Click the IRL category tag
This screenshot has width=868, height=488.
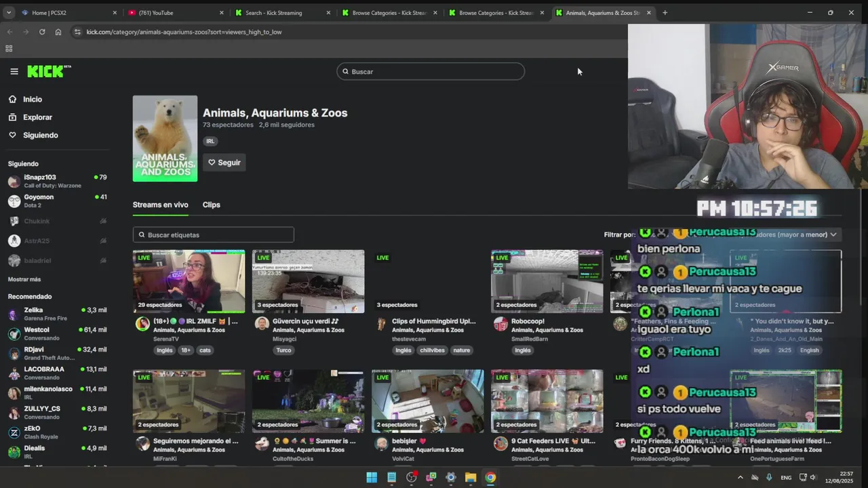click(x=210, y=141)
